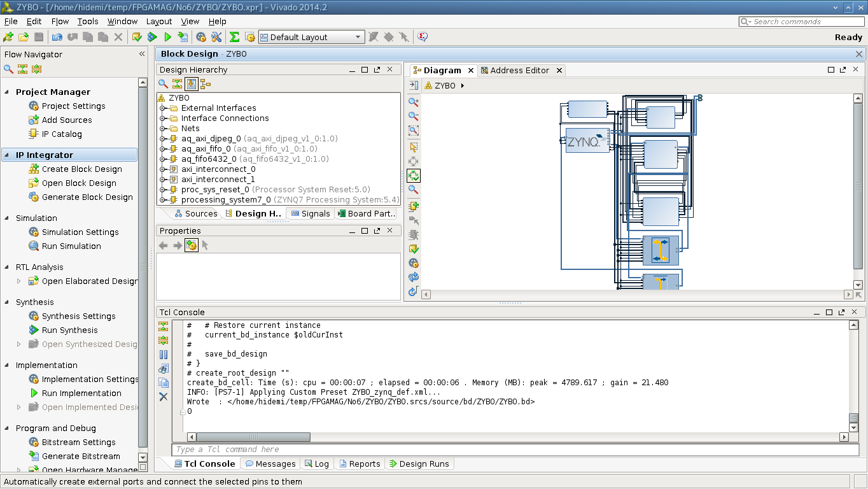868x489 pixels.
Task: Click the New Project toolbar icon
Action: [x=8, y=37]
